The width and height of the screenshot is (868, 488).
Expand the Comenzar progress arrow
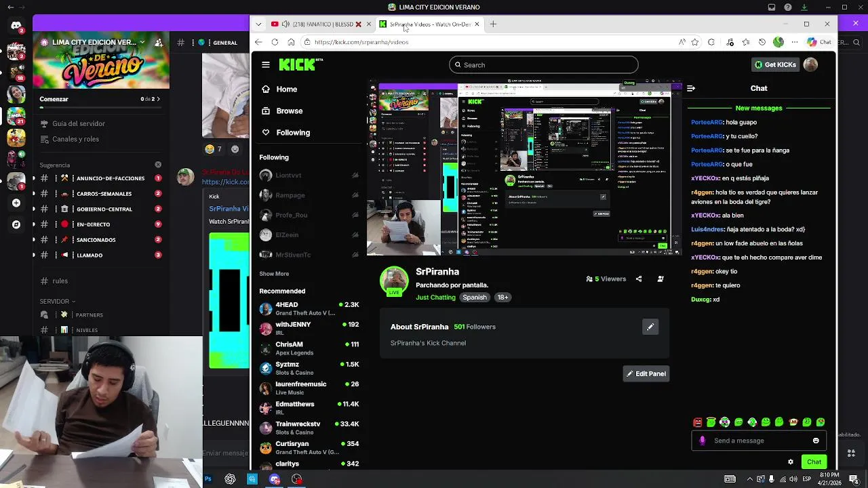tap(158, 99)
